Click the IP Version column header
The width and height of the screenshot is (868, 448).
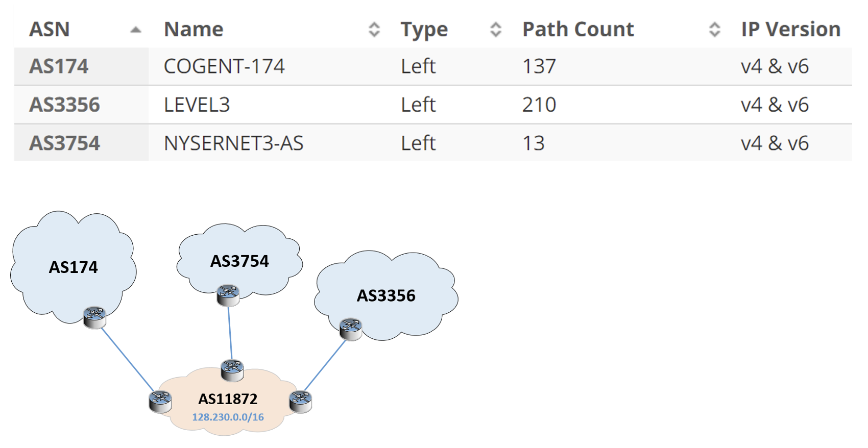click(791, 30)
